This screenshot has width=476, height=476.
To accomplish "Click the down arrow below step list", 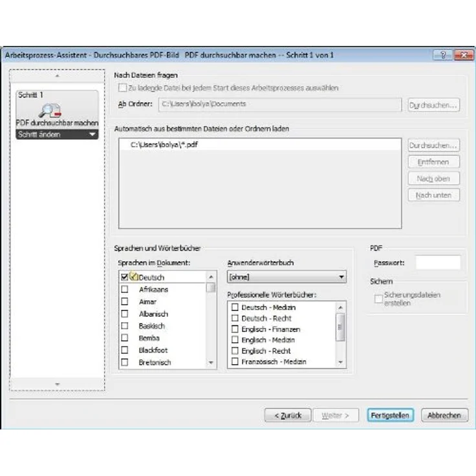I will coord(57,384).
